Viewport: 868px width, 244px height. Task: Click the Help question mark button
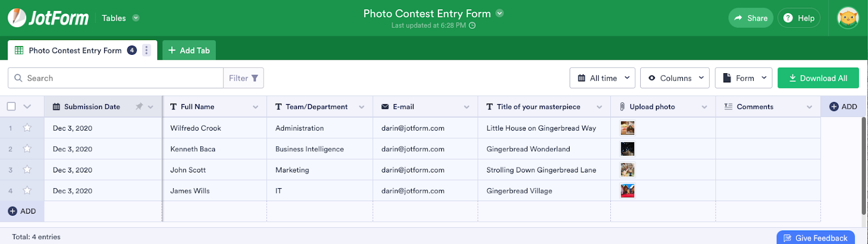[799, 18]
